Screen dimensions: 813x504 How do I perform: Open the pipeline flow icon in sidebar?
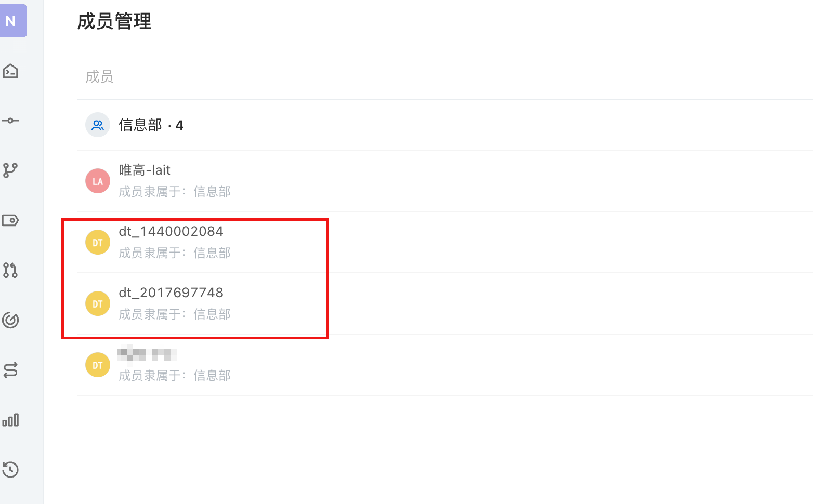point(10,370)
